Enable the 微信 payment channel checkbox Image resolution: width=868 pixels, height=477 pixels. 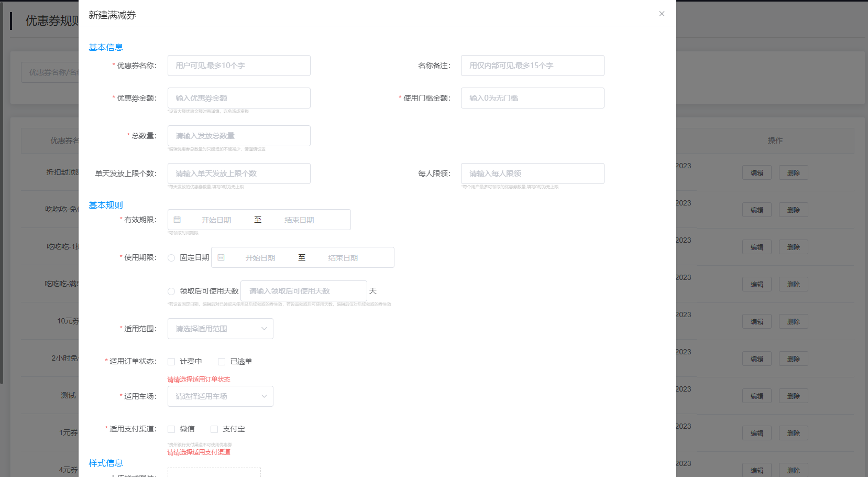tap(171, 429)
